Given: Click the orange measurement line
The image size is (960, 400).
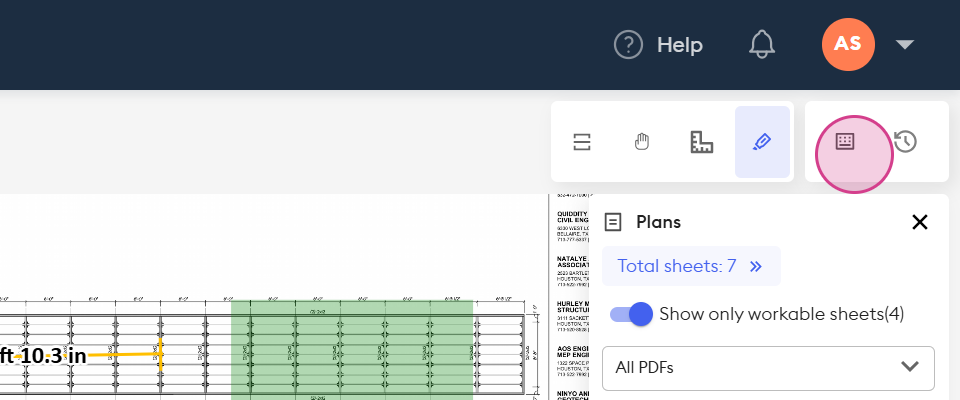Looking at the screenshot, I should [x=122, y=355].
